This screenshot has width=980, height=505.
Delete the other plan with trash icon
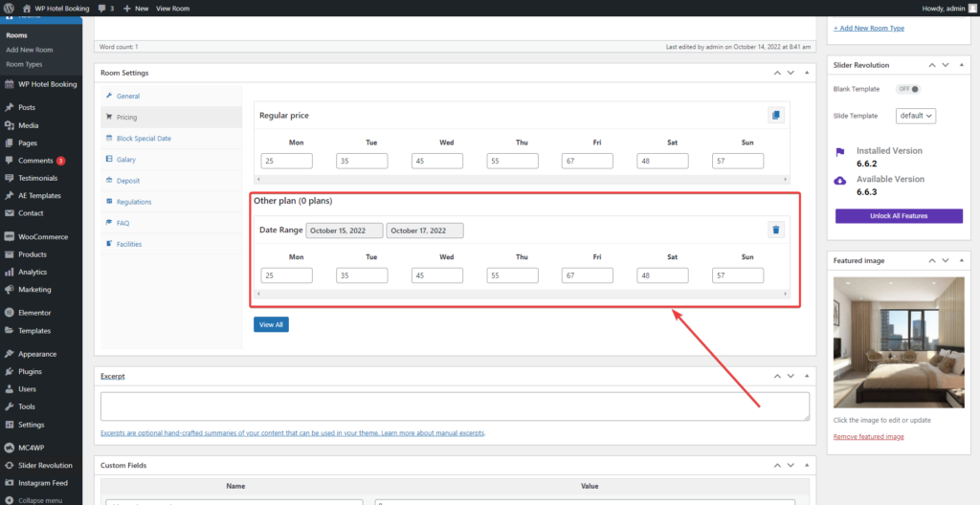pyautogui.click(x=775, y=230)
